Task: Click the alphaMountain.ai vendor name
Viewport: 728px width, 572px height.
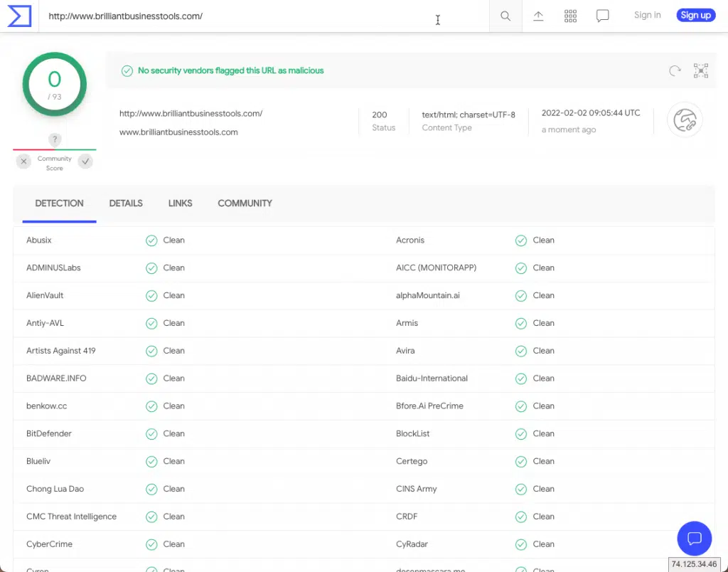Action: coord(427,295)
